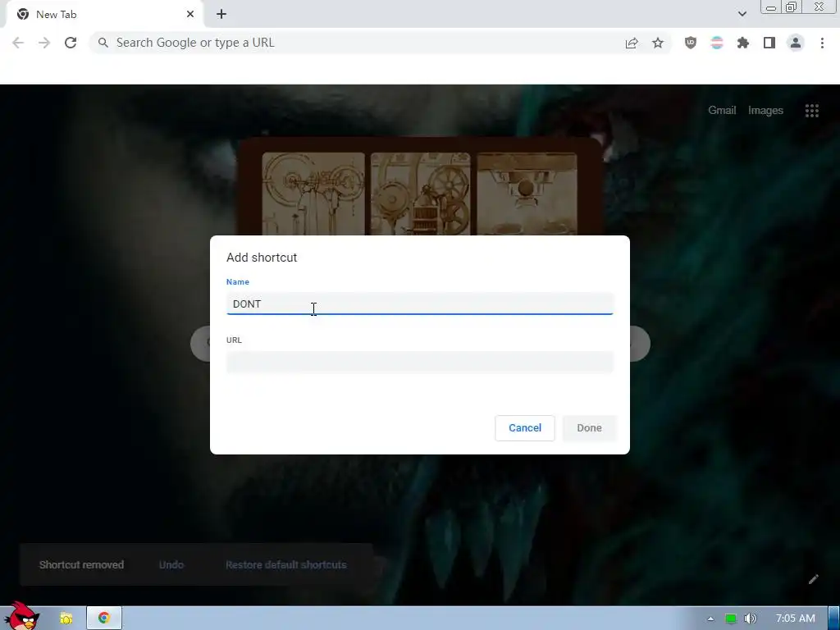Click Undo in the shortcut removed toast

(x=171, y=564)
